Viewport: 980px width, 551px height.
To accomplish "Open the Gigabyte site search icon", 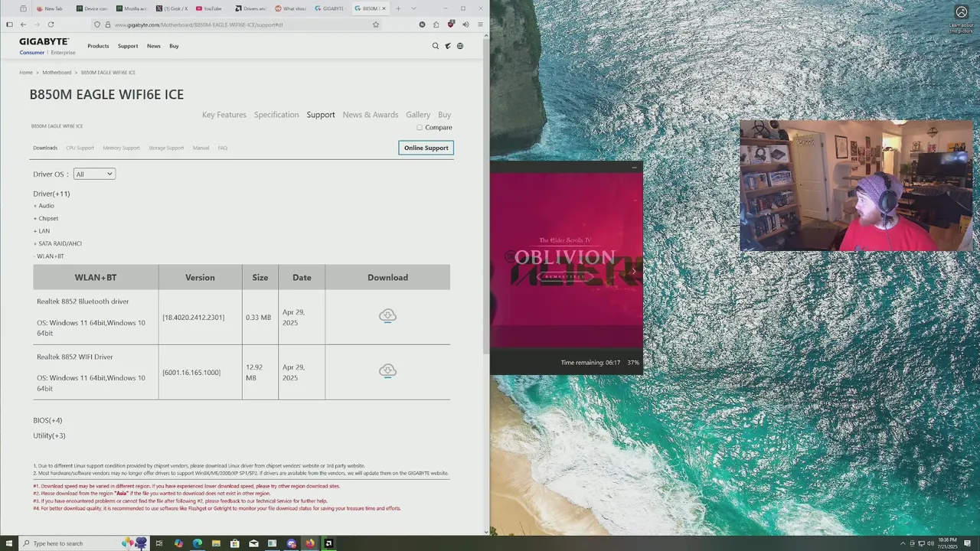I will 436,46.
